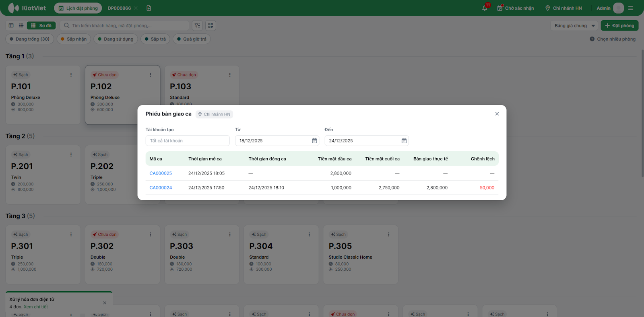Switch to the Lịch đặt phòng tab
Viewport: 644px width, 317px height.
[x=78, y=8]
